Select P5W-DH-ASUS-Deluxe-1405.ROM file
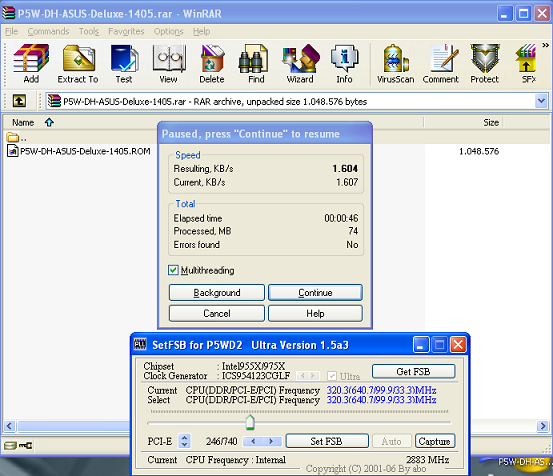This screenshot has height=476, width=553. (78, 151)
